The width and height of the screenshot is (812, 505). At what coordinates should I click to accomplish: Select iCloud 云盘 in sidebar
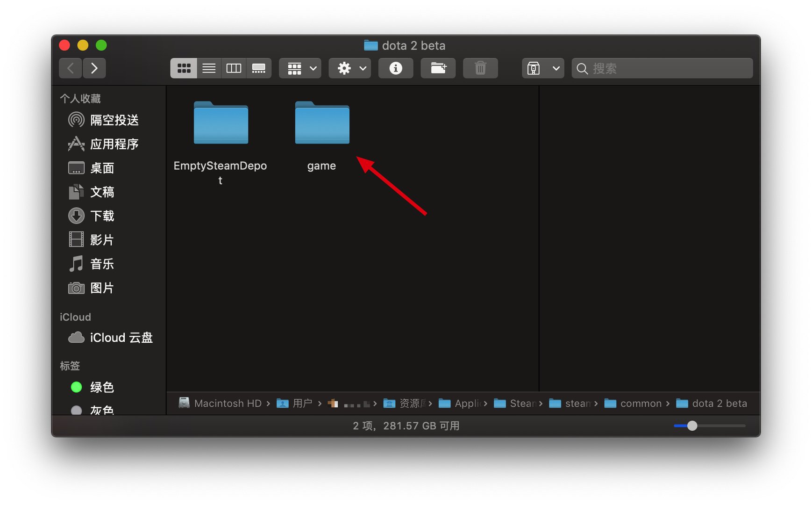121,338
